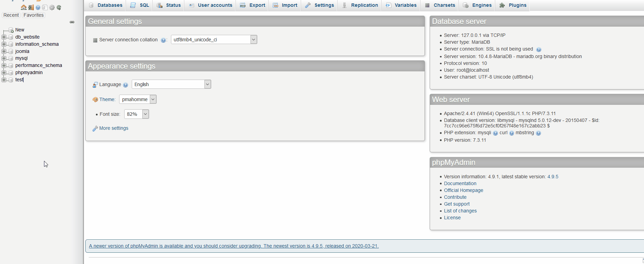The height and width of the screenshot is (264, 644).
Task: Click the 4.9.5 latest version link
Action: pos(553,177)
